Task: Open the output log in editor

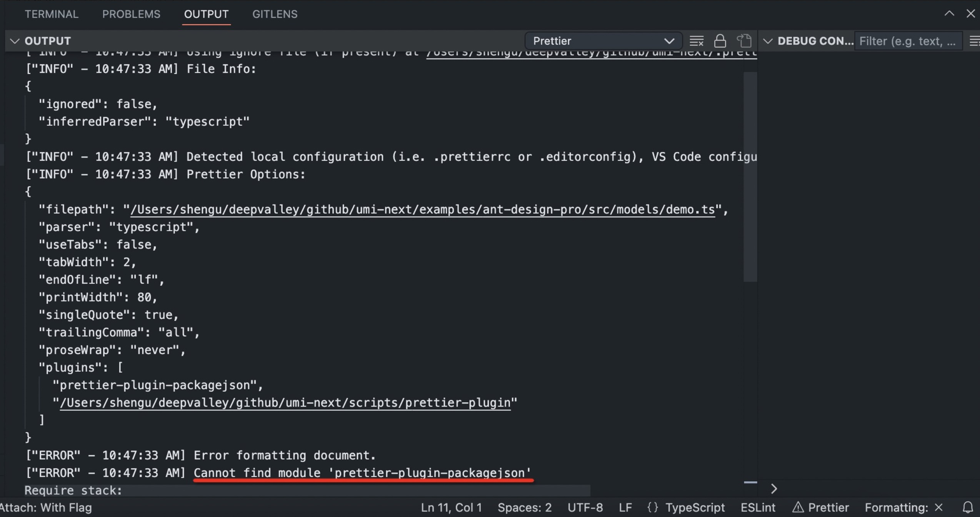Action: click(744, 41)
